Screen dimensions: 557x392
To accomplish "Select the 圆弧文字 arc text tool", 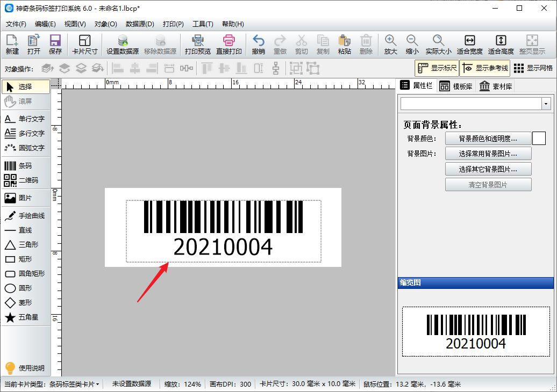I will click(x=26, y=148).
